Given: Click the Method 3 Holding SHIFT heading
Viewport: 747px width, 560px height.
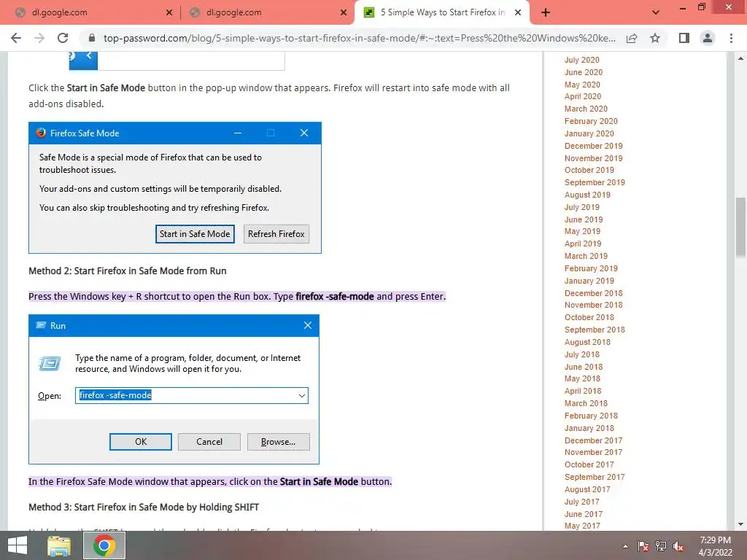Looking at the screenshot, I should point(144,507).
